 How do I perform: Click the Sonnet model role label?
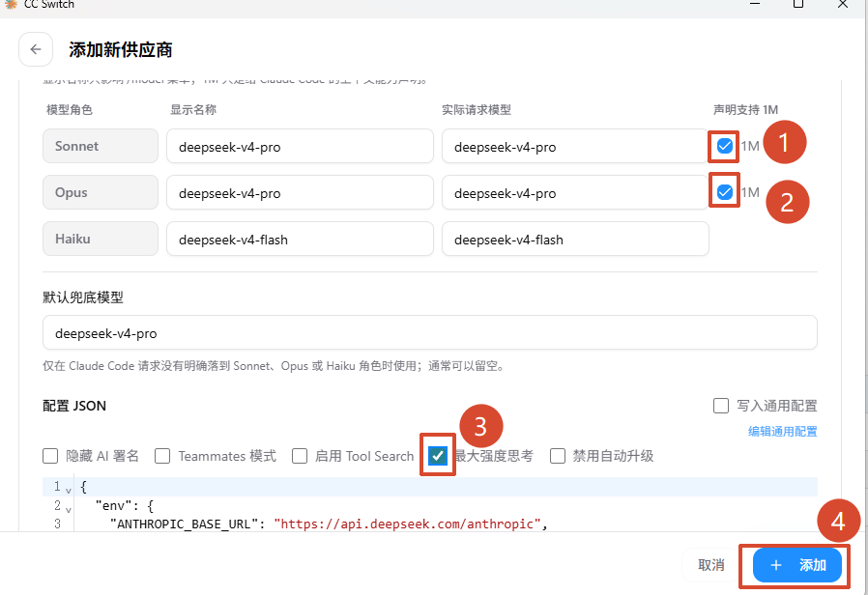coord(101,147)
